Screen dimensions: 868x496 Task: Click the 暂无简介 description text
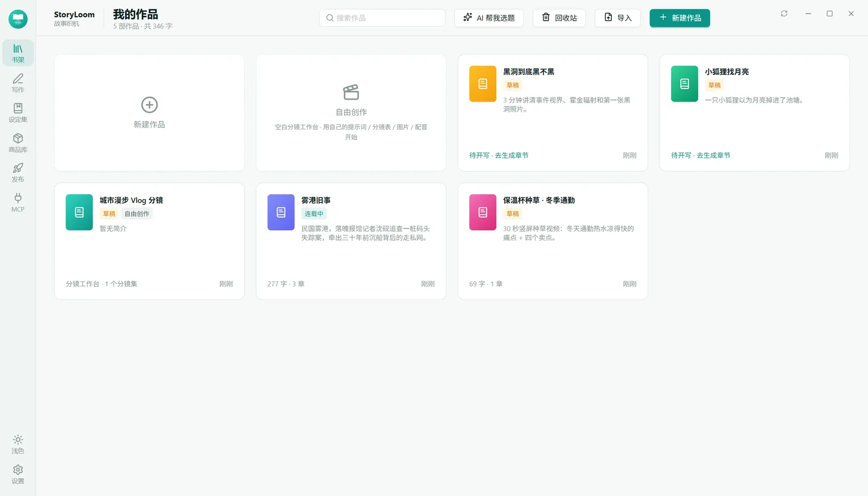point(113,228)
